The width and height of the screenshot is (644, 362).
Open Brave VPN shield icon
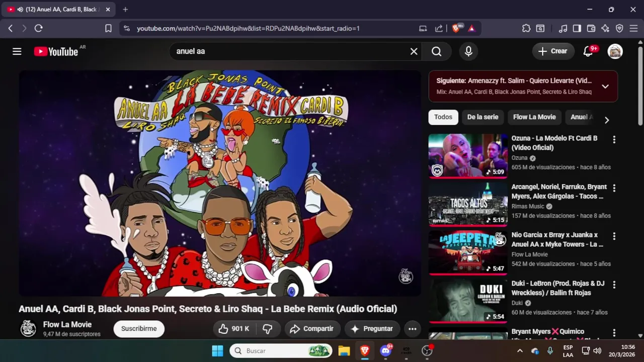pyautogui.click(x=619, y=29)
